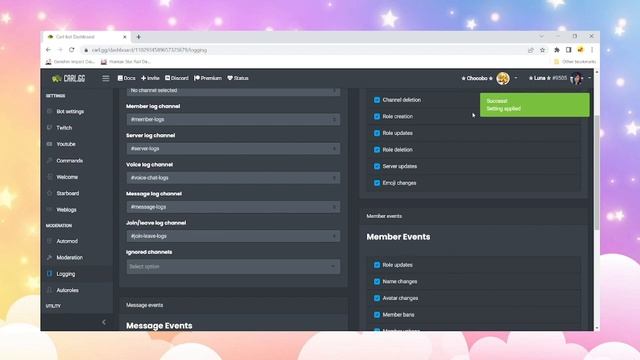Click the browser back arrow
Viewport: 640px width, 360px height.
pyautogui.click(x=49, y=50)
